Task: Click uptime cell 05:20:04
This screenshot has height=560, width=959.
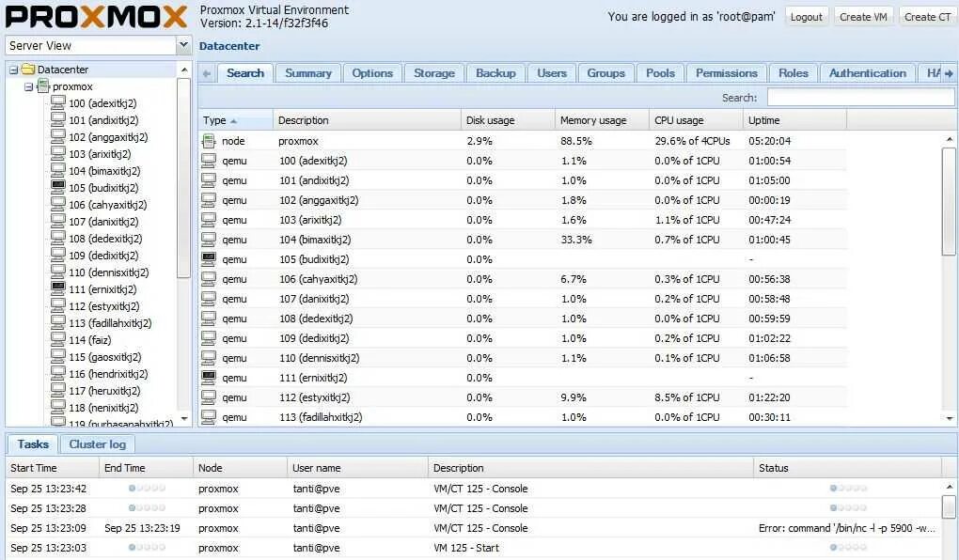Action: pos(769,141)
